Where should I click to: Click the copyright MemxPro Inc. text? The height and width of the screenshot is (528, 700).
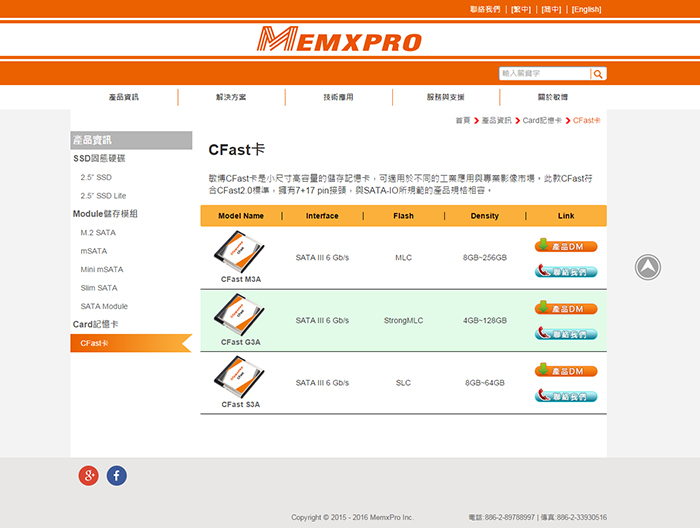(353, 517)
